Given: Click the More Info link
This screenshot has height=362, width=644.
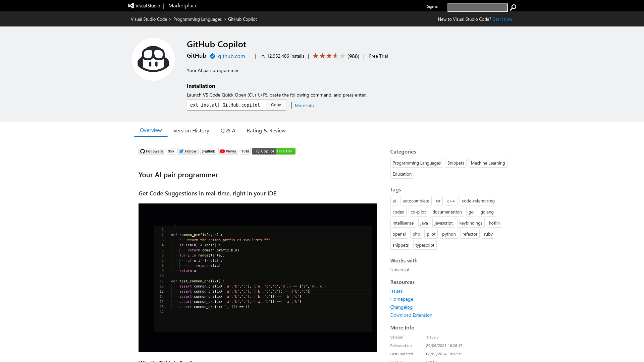Looking at the screenshot, I should click(304, 106).
